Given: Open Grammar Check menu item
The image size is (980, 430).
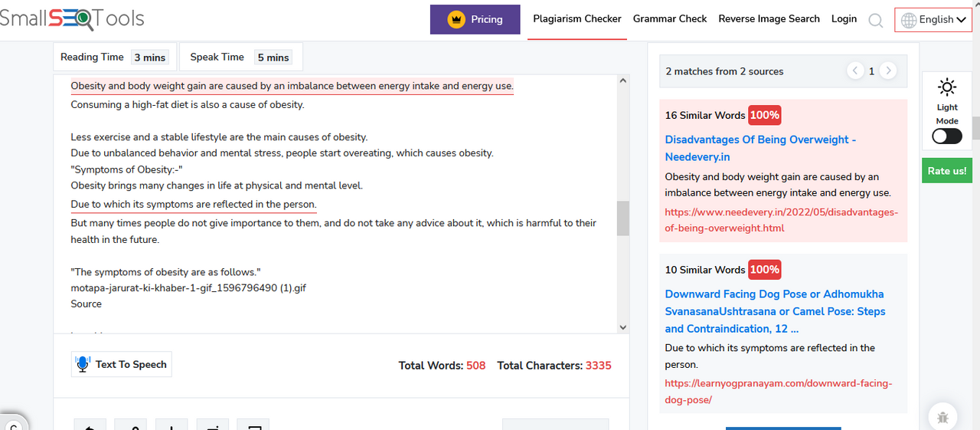Looking at the screenshot, I should (670, 19).
